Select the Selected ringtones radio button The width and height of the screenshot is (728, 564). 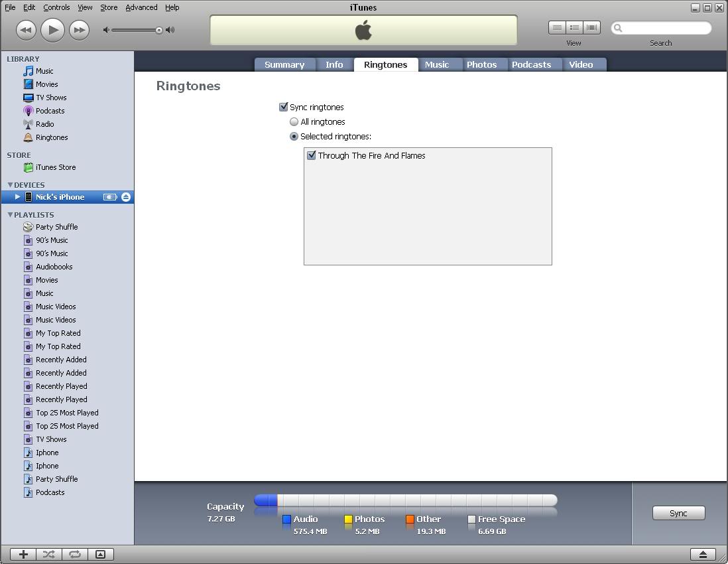click(x=294, y=137)
